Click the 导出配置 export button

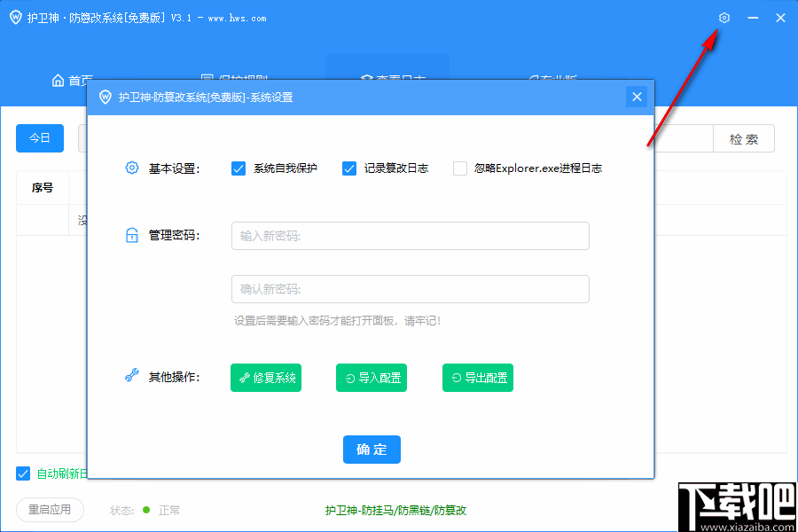pos(478,377)
